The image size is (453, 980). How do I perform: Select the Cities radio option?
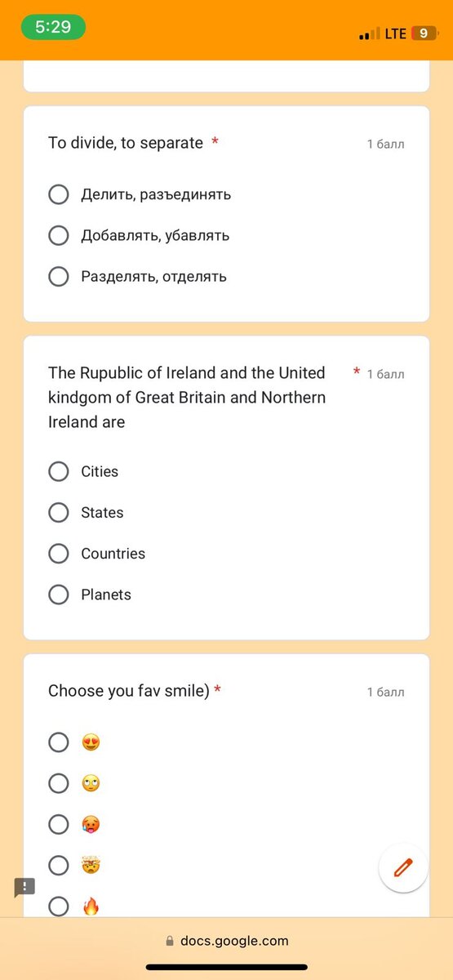click(83, 471)
